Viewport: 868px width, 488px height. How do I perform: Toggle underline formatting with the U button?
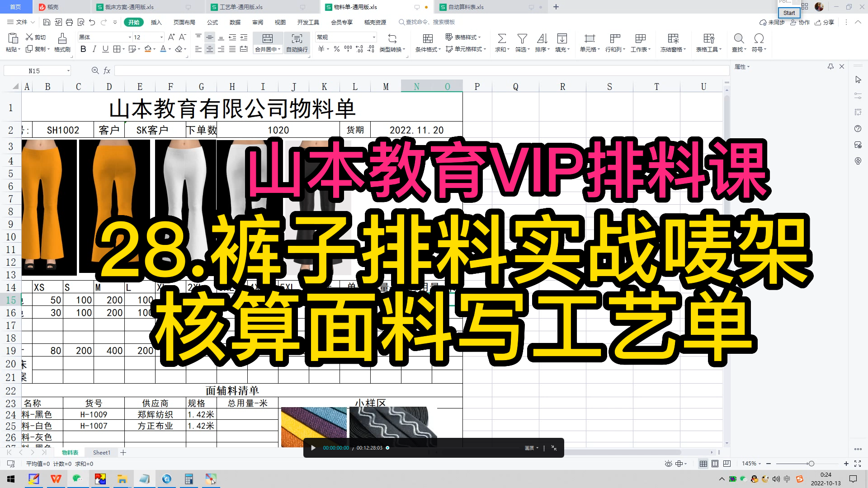(x=105, y=49)
